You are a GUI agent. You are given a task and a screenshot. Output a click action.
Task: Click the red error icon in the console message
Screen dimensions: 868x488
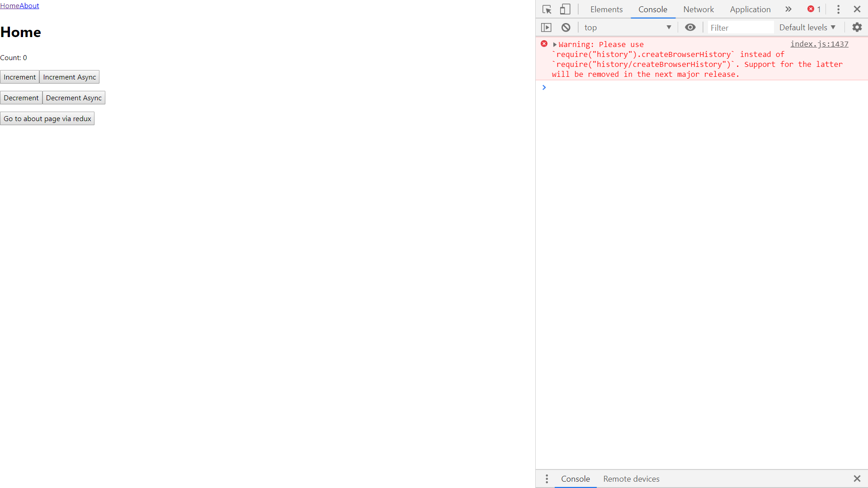[x=544, y=44]
